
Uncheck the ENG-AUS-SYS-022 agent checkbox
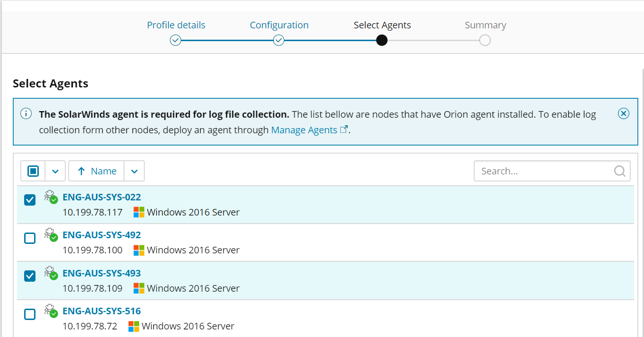pyautogui.click(x=30, y=200)
